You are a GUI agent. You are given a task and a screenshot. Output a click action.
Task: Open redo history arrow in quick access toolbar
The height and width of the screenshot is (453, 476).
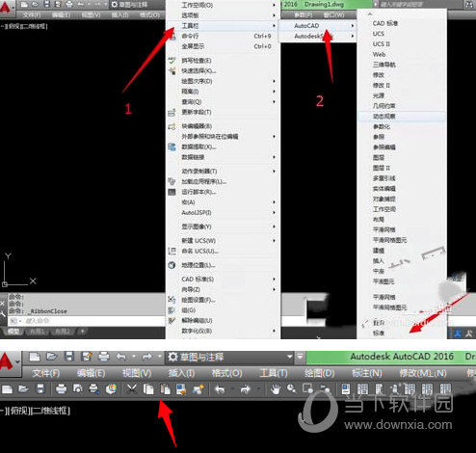[159, 357]
